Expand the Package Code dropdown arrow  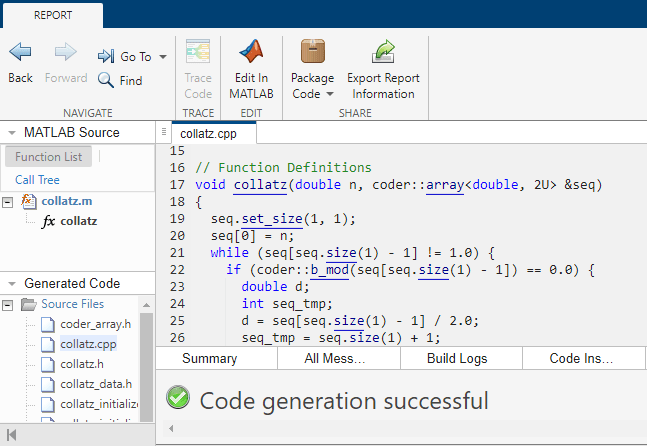click(330, 94)
